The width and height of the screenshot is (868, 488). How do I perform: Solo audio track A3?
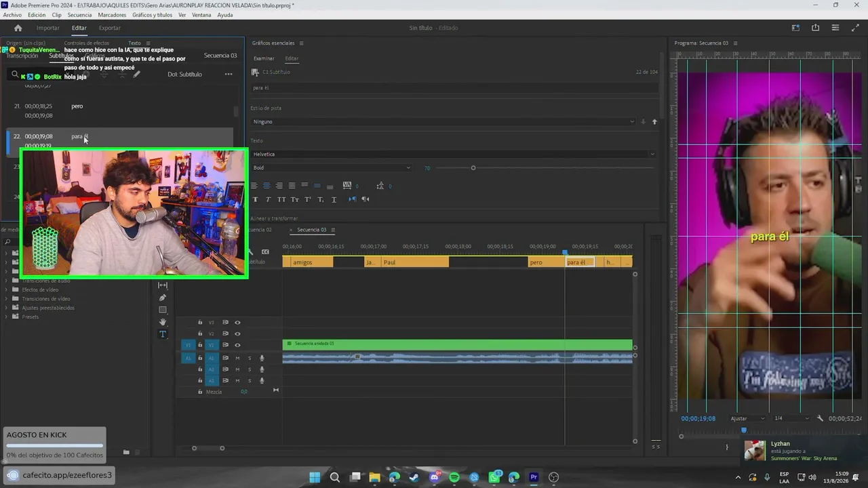click(x=250, y=380)
